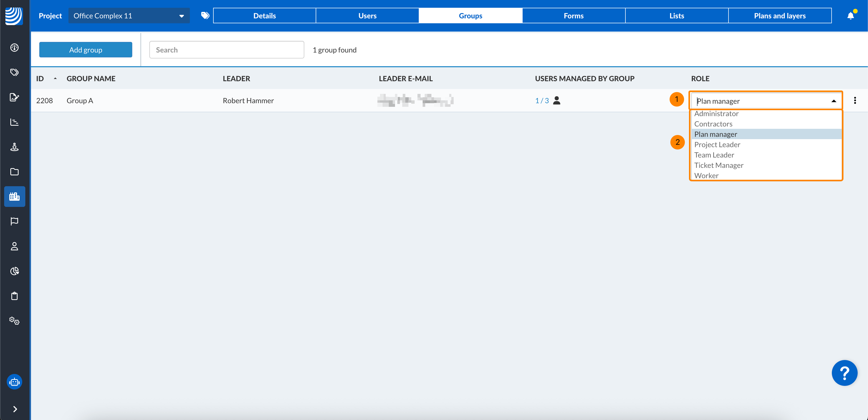The height and width of the screenshot is (420, 868).
Task: Open the three-dot menu for Group A
Action: [855, 100]
